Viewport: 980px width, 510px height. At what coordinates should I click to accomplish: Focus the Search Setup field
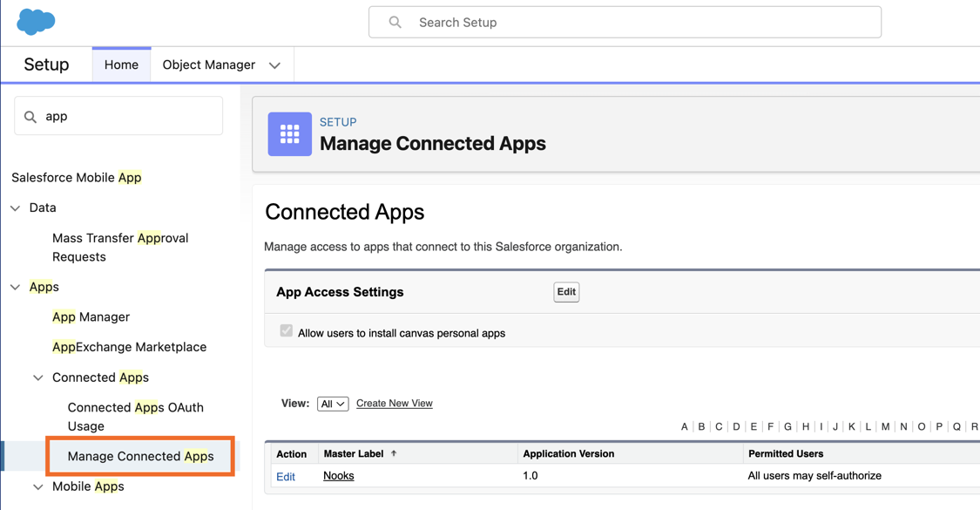[625, 23]
